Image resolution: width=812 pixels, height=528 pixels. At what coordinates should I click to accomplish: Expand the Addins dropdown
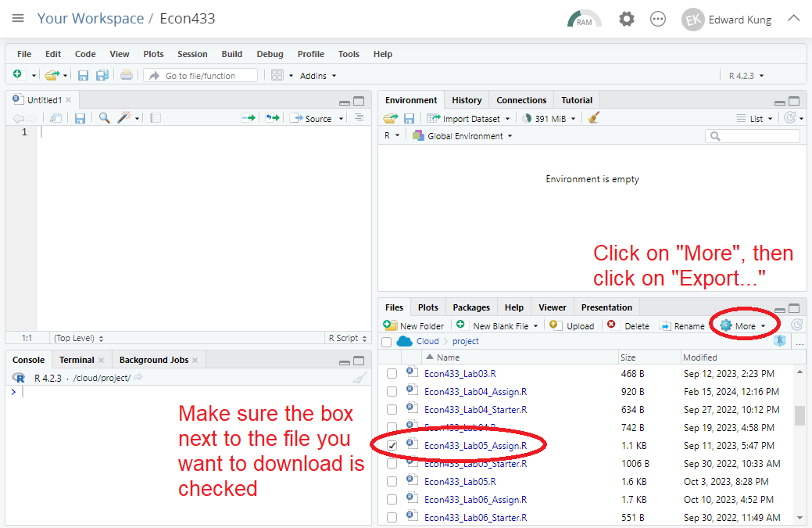tap(318, 76)
